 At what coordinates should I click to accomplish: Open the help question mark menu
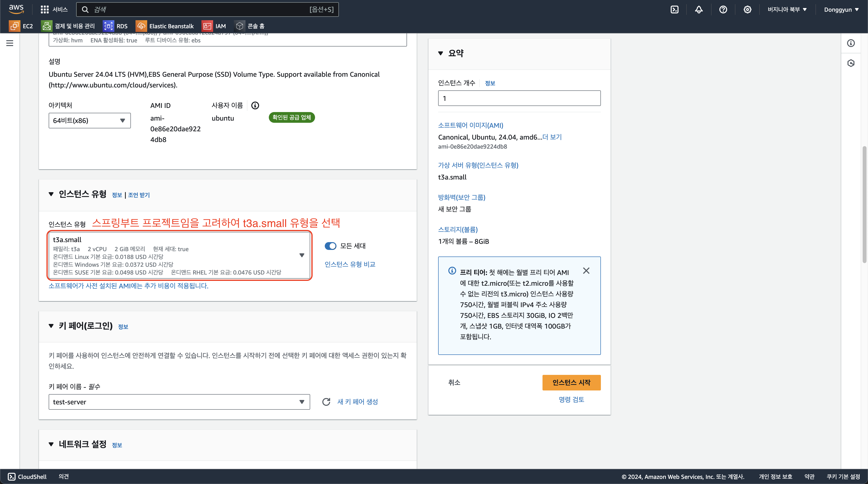[x=723, y=9]
